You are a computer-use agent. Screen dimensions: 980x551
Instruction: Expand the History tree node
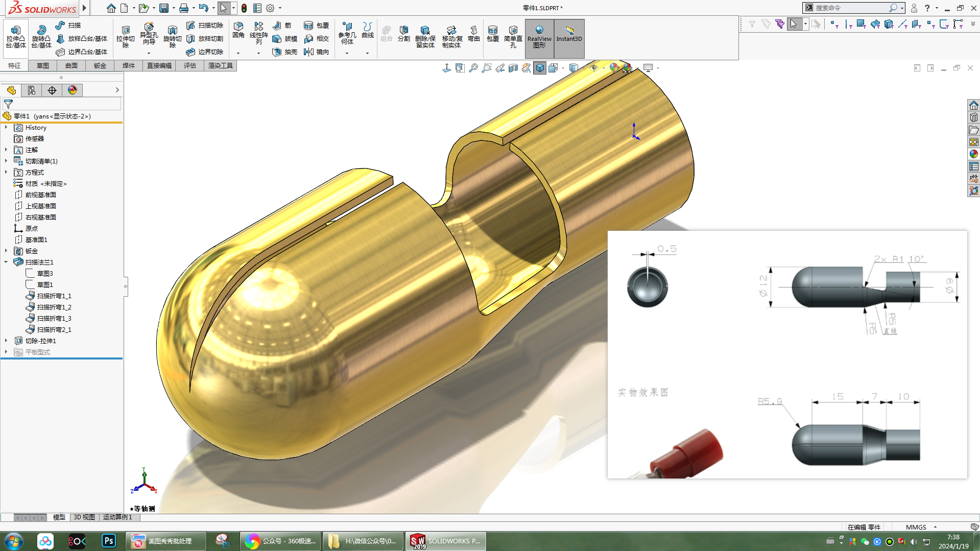click(6, 127)
